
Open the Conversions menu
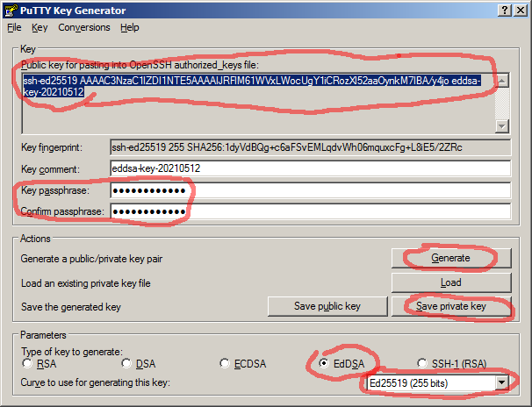coord(84,27)
